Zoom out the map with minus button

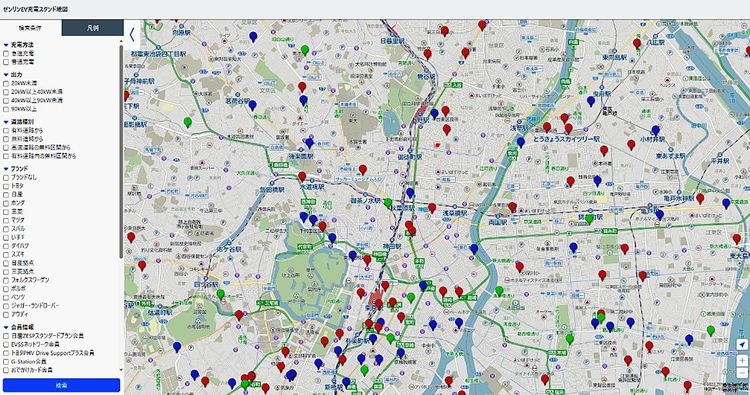pos(742,373)
